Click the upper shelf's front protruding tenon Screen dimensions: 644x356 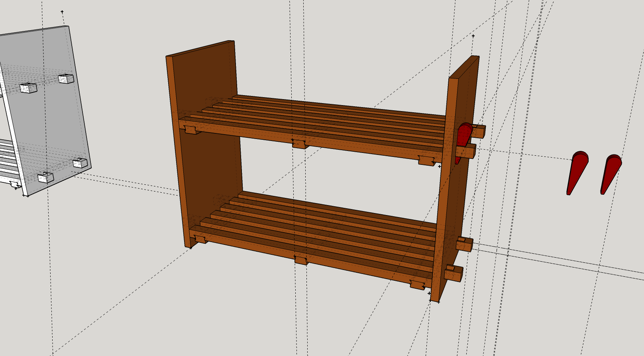[466, 151]
